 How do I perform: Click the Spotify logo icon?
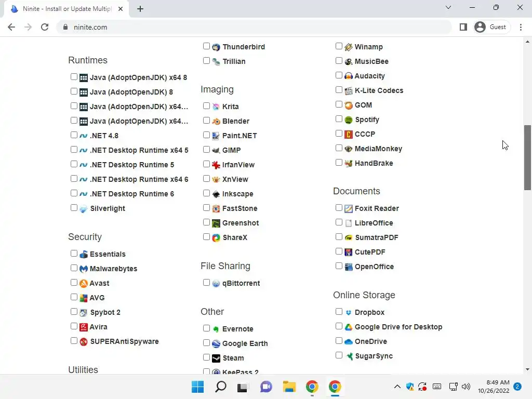click(349, 120)
